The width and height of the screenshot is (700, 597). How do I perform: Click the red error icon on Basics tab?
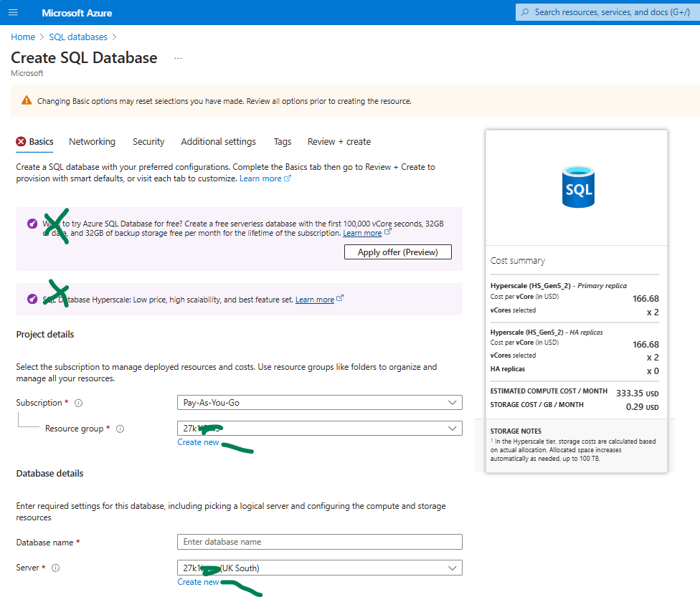(21, 141)
